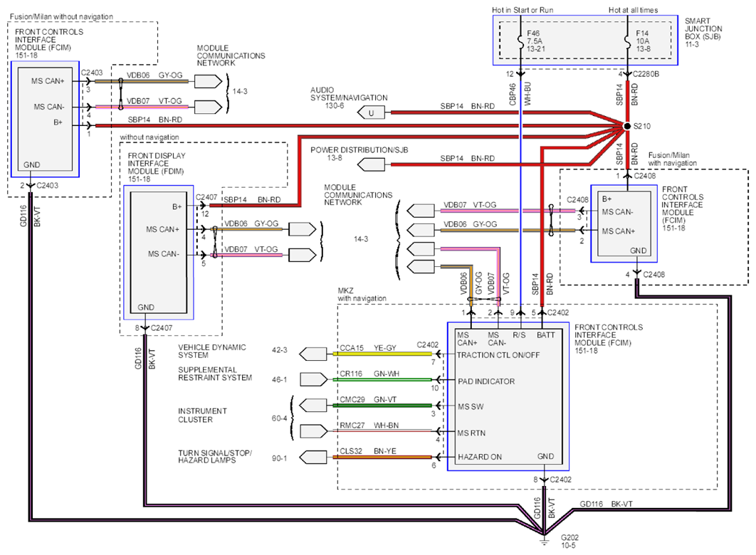Click the Instrument Cluster label
Screen dimensions: 756x555
click(202, 416)
